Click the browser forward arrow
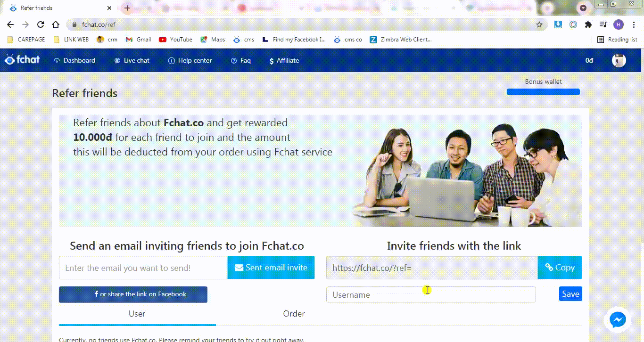The width and height of the screenshot is (644, 342). point(25,24)
